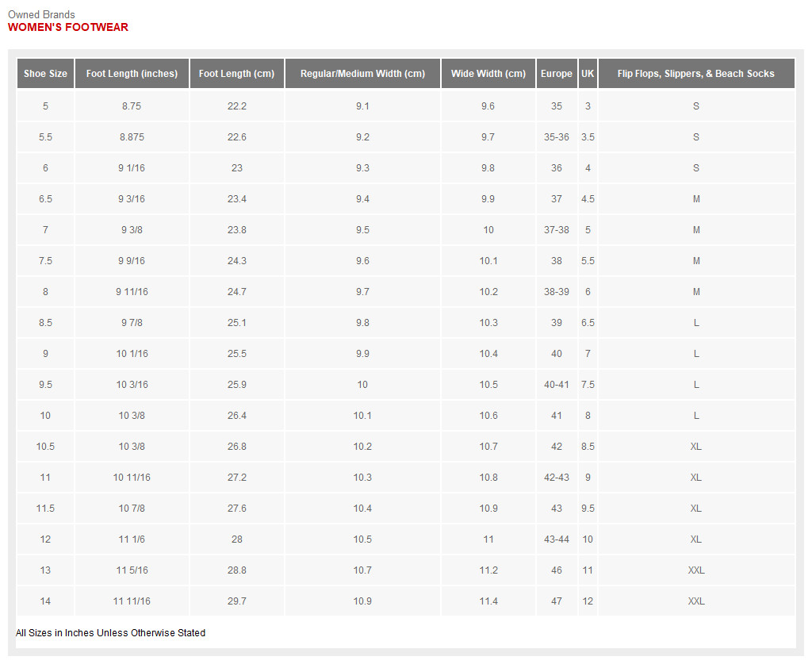This screenshot has height=668, width=812.
Task: Click the Europe size 35-36 cell
Action: (557, 136)
